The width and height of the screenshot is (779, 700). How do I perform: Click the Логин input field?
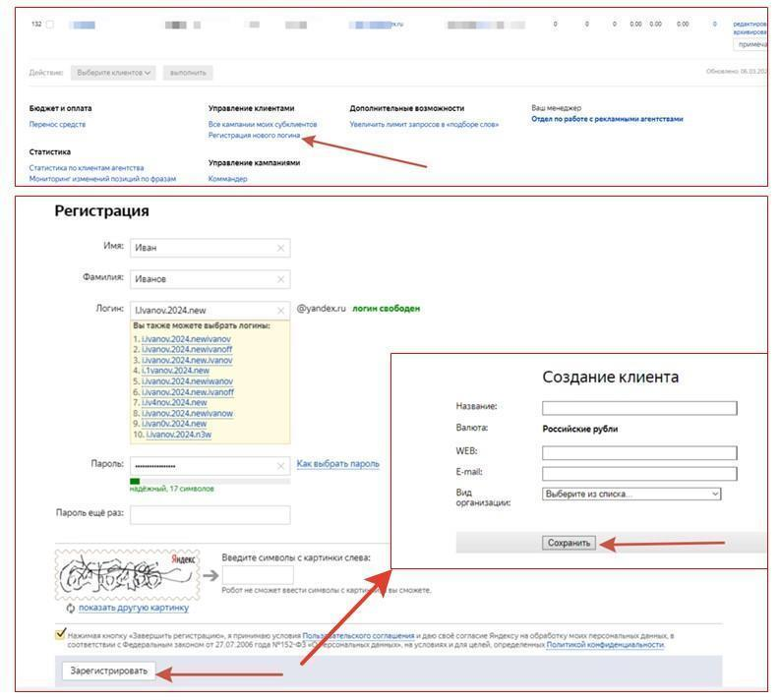tap(210, 311)
